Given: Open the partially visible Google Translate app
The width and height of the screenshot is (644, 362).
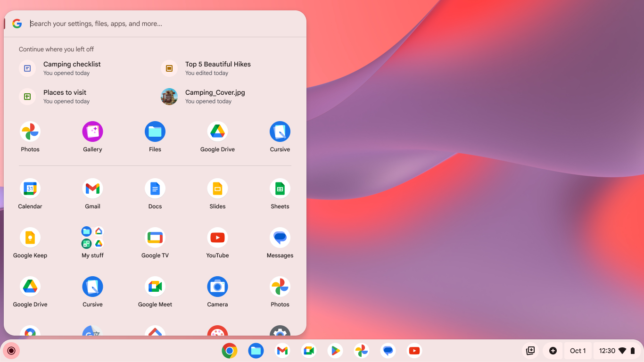Looking at the screenshot, I should pyautogui.click(x=92, y=330).
